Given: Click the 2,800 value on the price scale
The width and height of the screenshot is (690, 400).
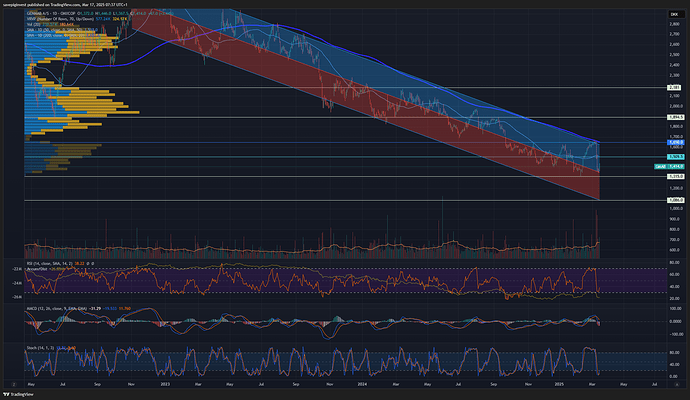Looking at the screenshot, I should [x=674, y=24].
